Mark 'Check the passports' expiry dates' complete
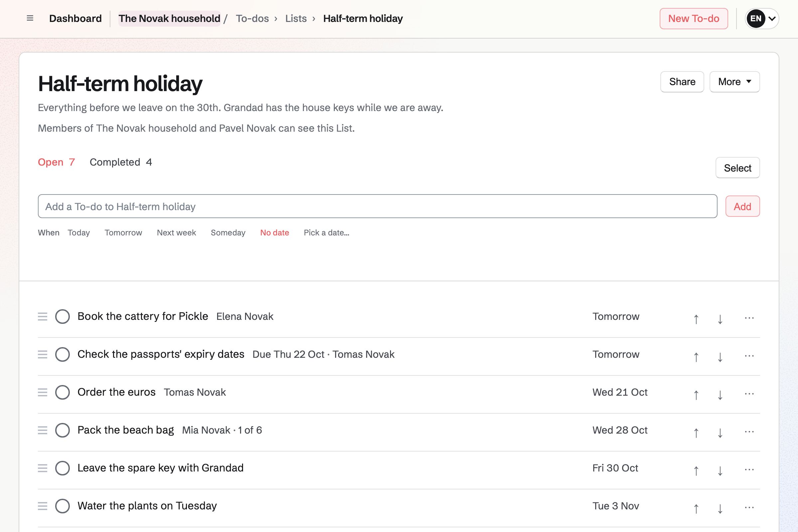Viewport: 798px width, 532px height. coord(63,354)
